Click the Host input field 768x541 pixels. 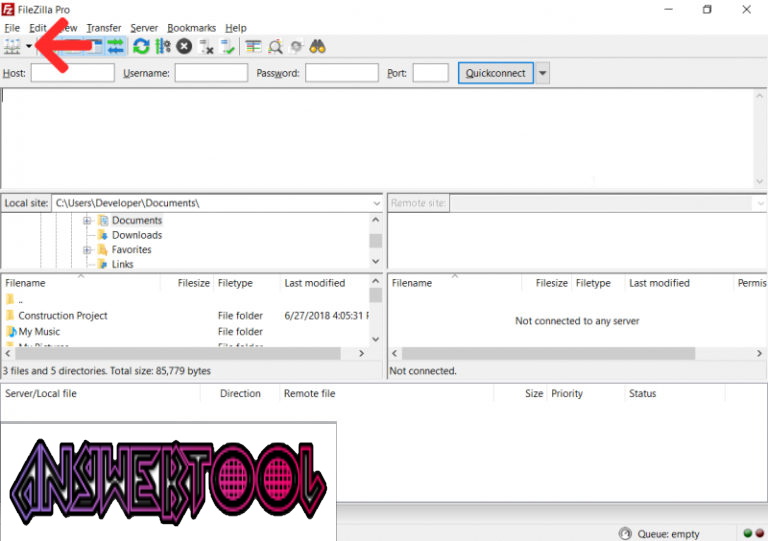[x=72, y=73]
